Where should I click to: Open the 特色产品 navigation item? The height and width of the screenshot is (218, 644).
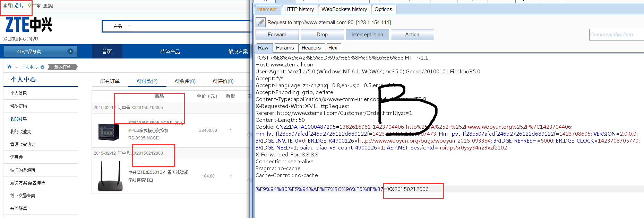click(x=170, y=52)
